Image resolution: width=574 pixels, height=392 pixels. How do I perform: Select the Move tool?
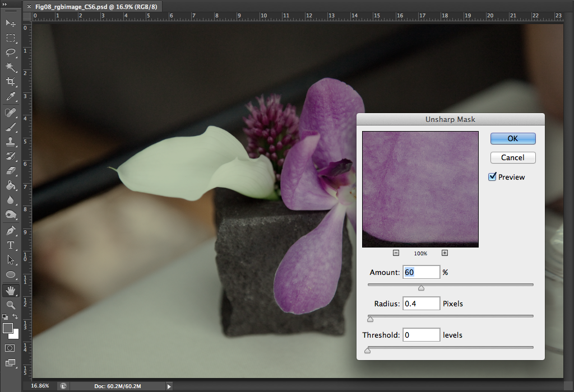pyautogui.click(x=10, y=23)
